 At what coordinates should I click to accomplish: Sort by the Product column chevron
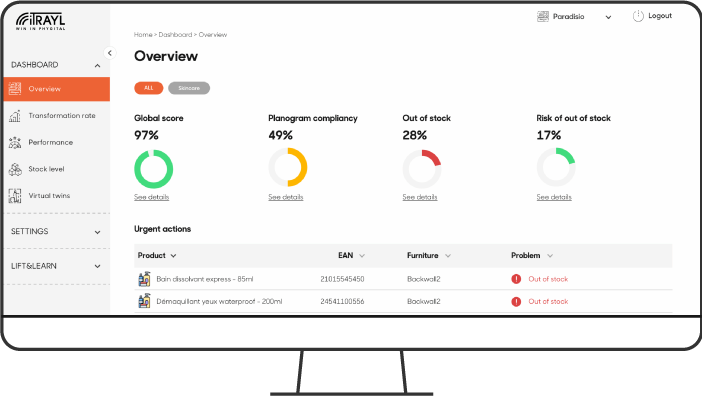(173, 255)
